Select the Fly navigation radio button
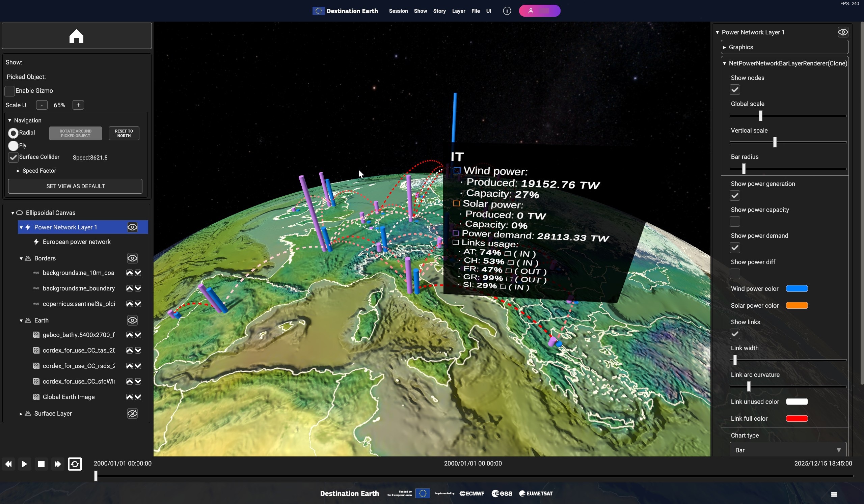This screenshot has height=504, width=864. tap(13, 146)
